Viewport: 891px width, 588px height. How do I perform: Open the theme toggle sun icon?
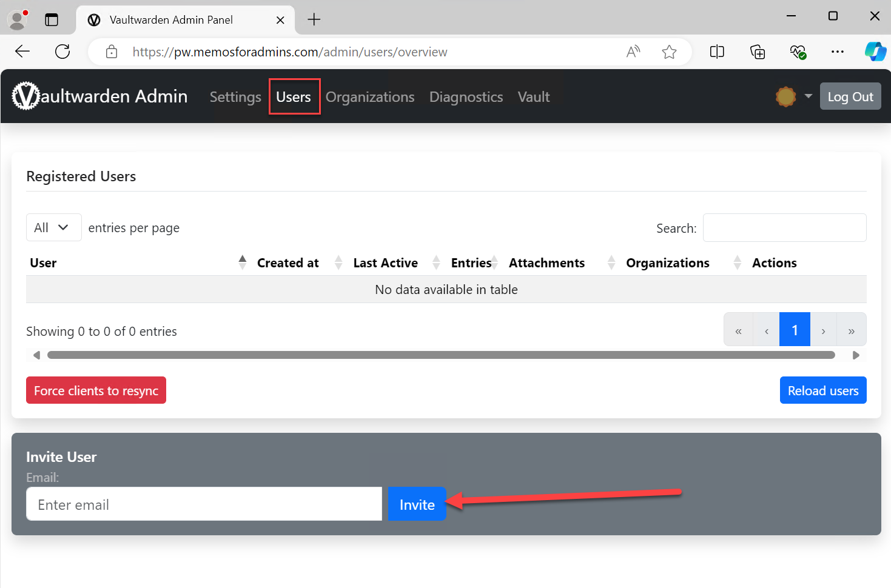(785, 96)
